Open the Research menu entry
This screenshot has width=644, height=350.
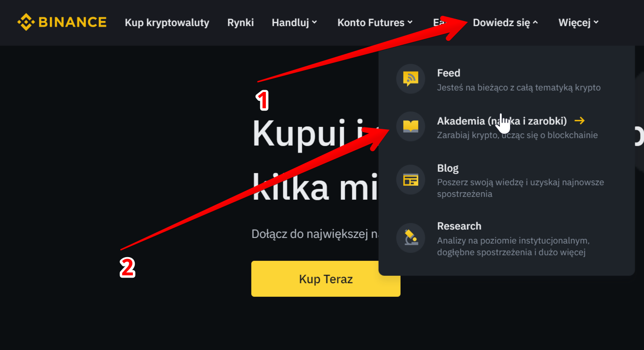click(459, 226)
